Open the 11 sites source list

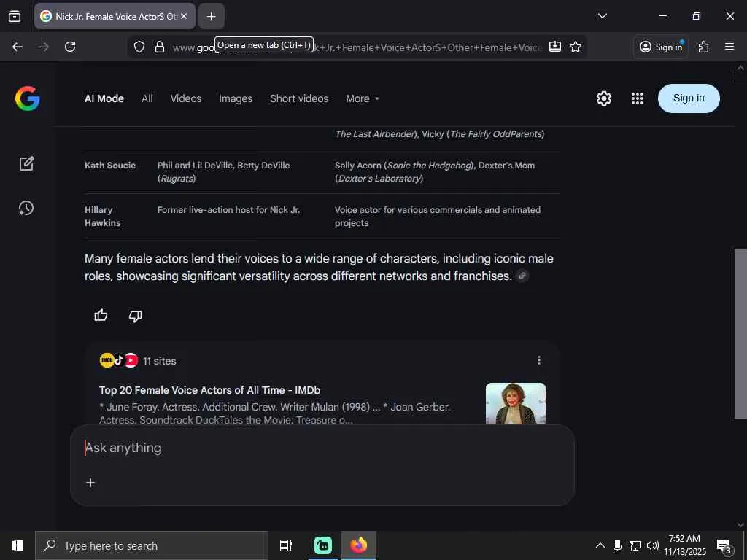(138, 360)
